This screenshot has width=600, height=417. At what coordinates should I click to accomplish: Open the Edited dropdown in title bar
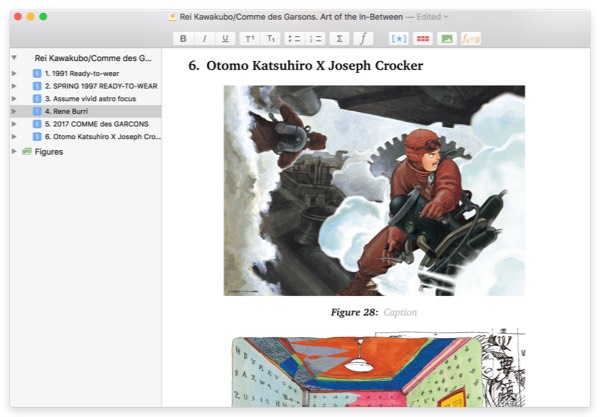[x=432, y=17]
